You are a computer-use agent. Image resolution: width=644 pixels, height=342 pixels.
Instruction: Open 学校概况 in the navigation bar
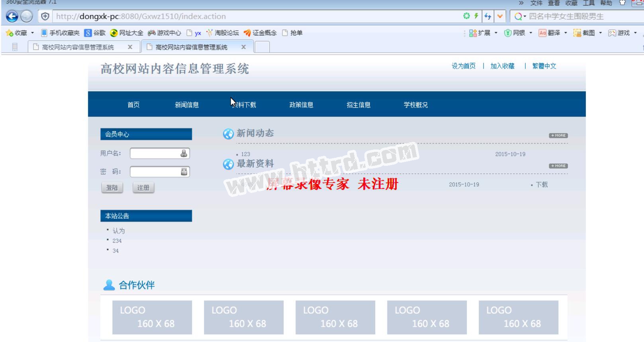pyautogui.click(x=415, y=105)
